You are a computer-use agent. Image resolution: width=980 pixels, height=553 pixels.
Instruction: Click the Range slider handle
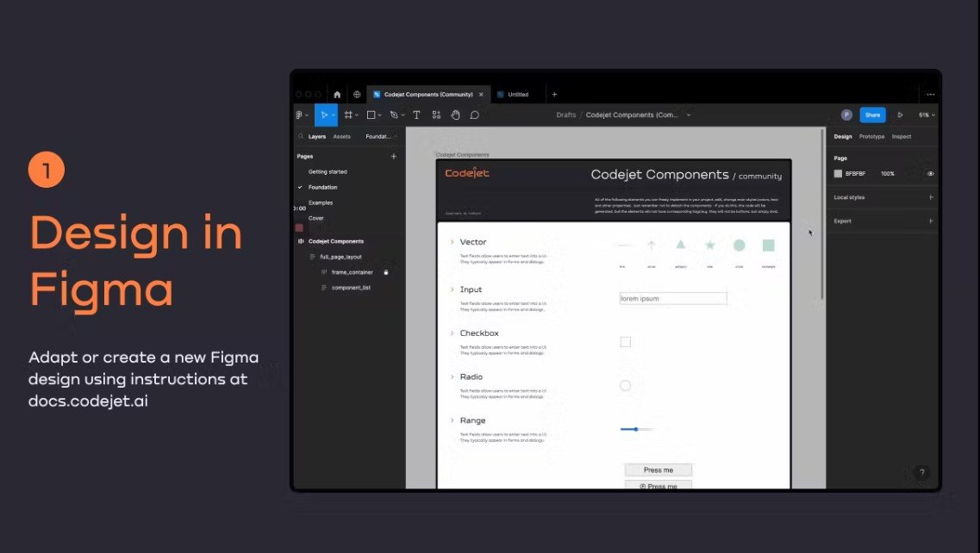pyautogui.click(x=635, y=429)
